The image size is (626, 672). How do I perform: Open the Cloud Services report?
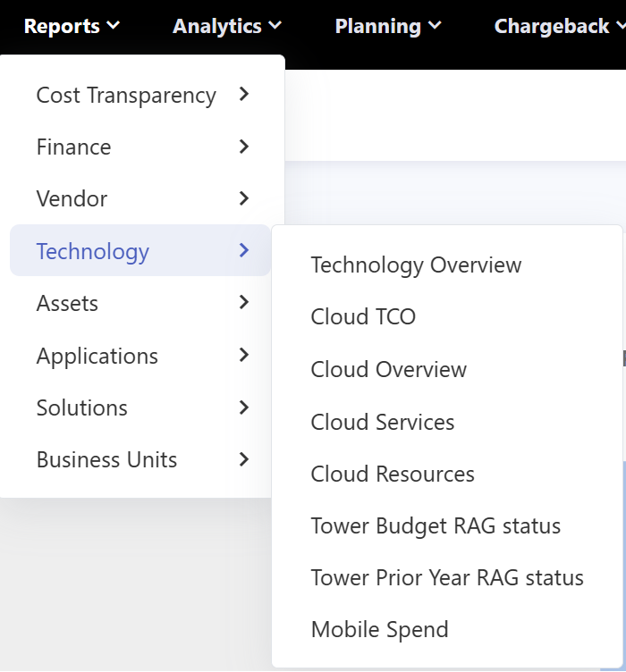(382, 422)
